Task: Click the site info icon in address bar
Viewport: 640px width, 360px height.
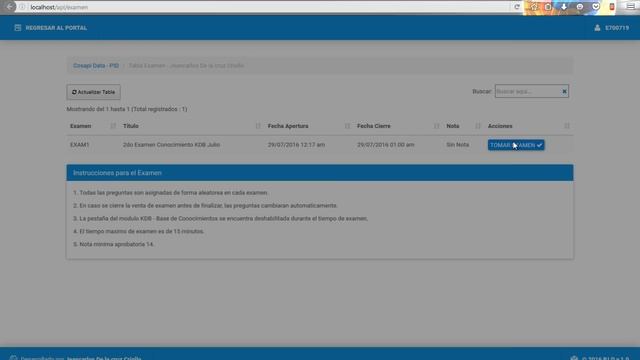Action: [22, 7]
